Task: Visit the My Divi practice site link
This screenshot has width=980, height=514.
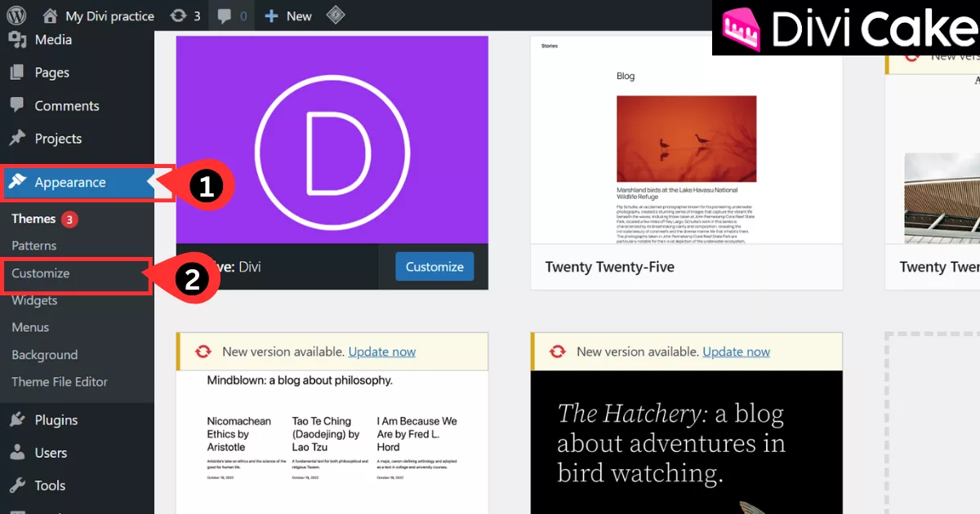Action: (x=109, y=16)
